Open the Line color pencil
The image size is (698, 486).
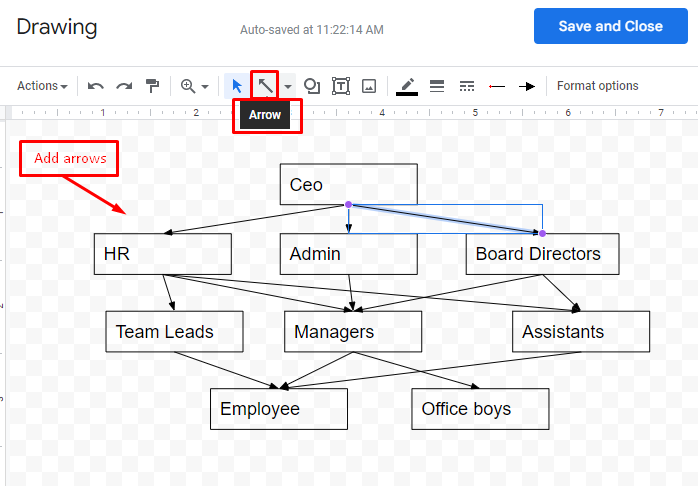[407, 86]
